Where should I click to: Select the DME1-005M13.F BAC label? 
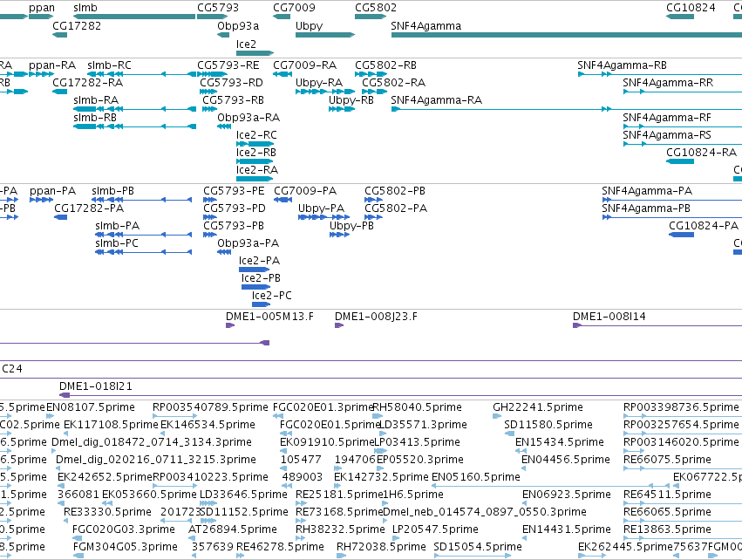tap(269, 317)
